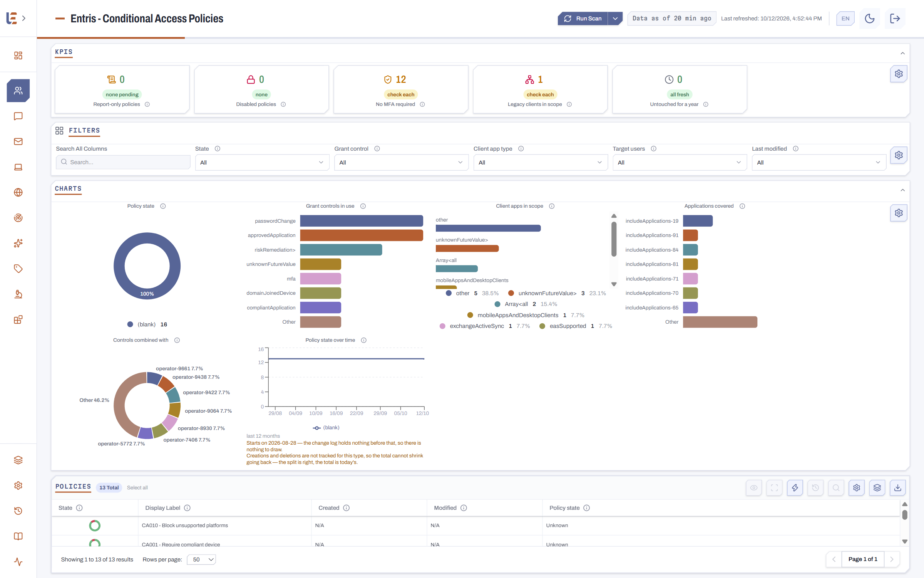Toggle the EN language button
The width and height of the screenshot is (924, 578).
coord(845,18)
